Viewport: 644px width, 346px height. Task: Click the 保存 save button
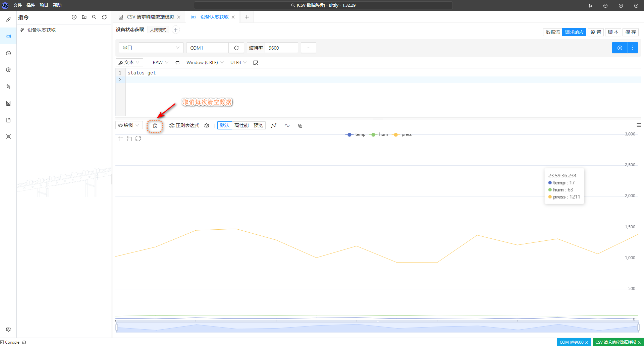point(630,32)
